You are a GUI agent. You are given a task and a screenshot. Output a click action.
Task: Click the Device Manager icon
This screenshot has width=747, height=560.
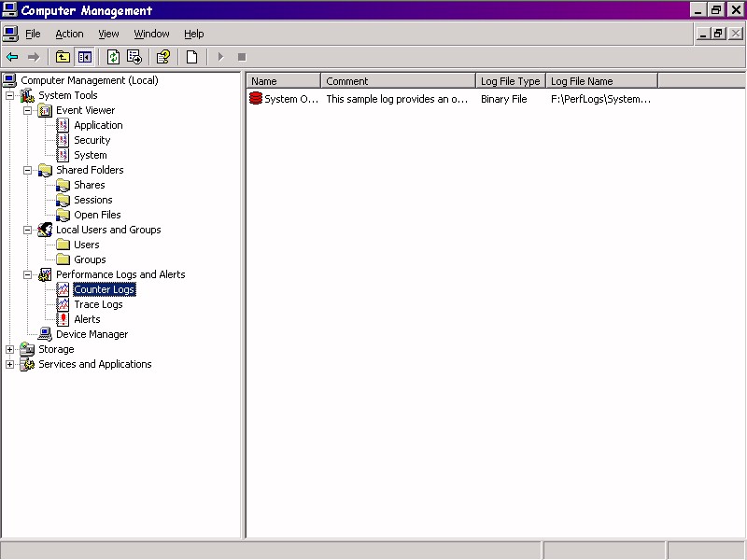tap(45, 334)
